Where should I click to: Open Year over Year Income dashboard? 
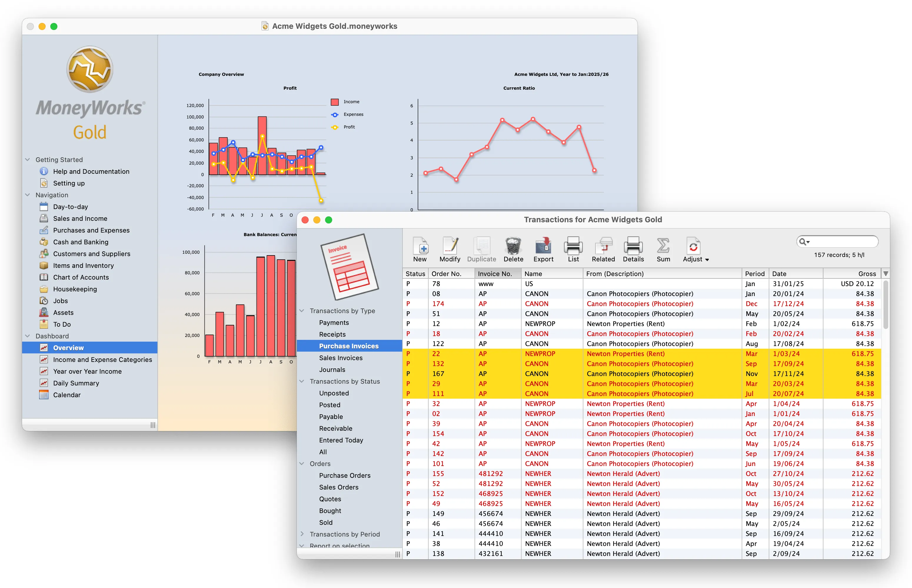[x=87, y=372]
